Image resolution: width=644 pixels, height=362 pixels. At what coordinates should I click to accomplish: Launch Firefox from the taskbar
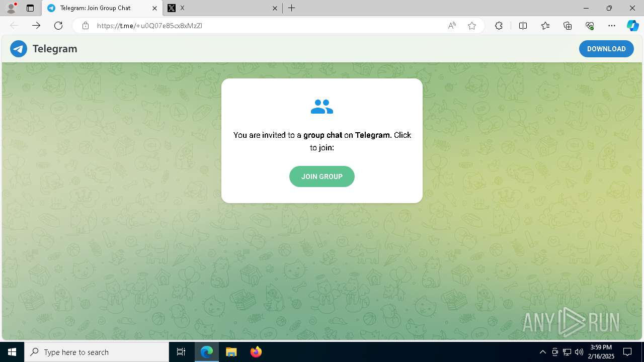point(256,352)
